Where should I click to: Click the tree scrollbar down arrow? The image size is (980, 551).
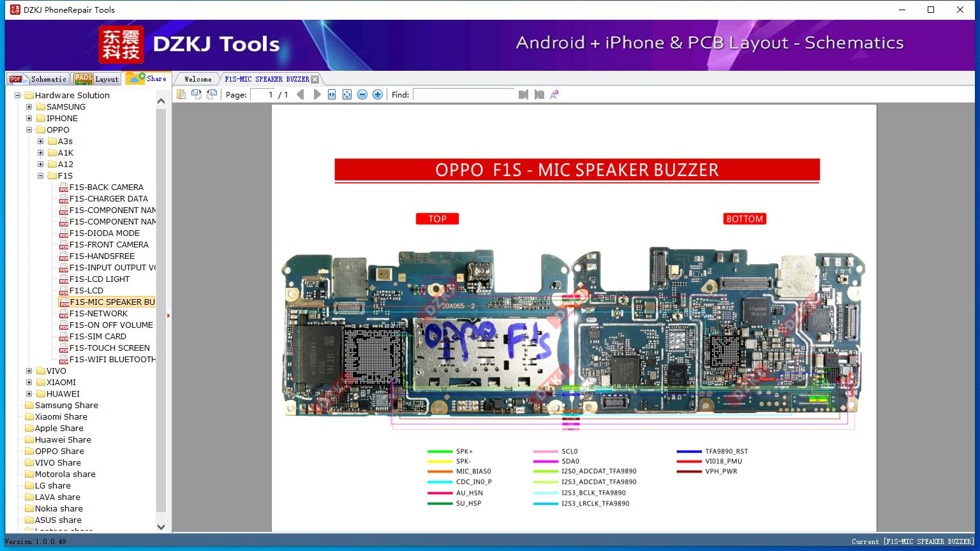click(161, 527)
